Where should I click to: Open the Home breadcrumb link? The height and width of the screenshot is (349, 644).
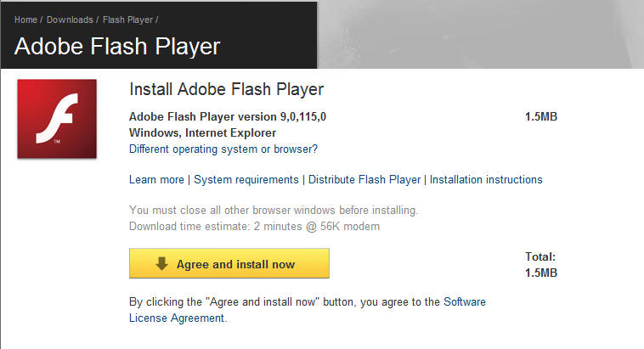[x=25, y=20]
